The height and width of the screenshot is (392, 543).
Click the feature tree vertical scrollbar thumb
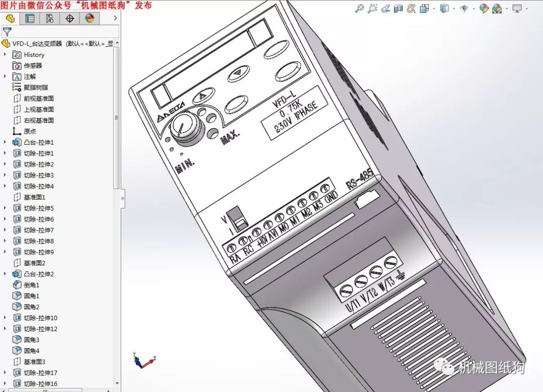click(x=117, y=118)
